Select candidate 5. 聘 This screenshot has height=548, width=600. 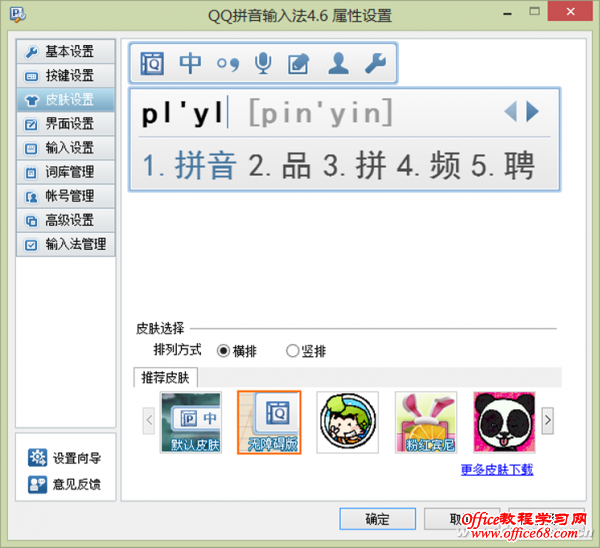click(503, 166)
